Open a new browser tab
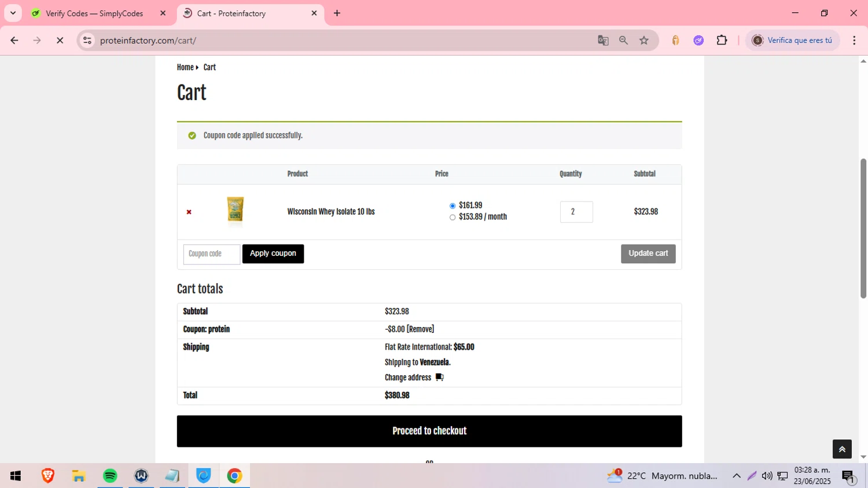Viewport: 868px width, 488px height. [337, 13]
